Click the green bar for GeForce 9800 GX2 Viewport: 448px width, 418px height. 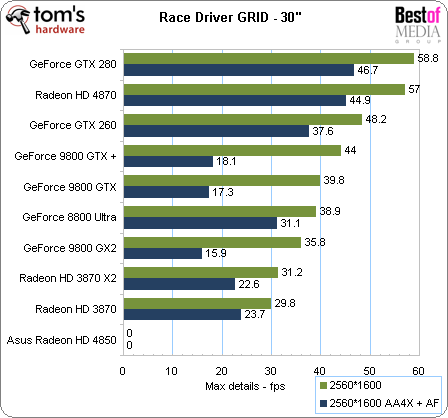point(212,243)
